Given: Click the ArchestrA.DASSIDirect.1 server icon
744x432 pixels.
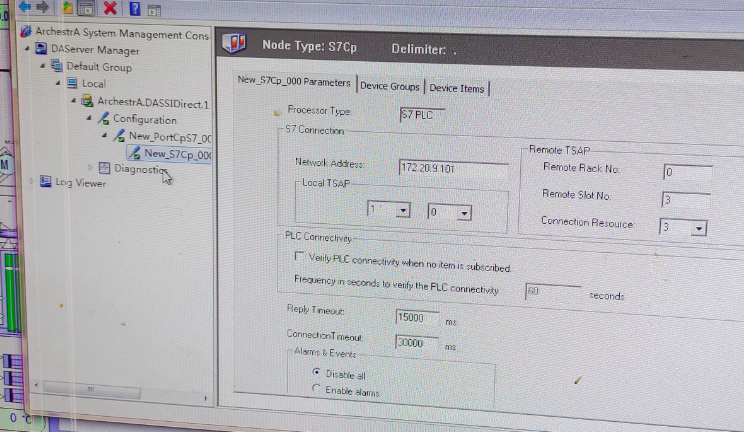Looking at the screenshot, I should 88,102.
